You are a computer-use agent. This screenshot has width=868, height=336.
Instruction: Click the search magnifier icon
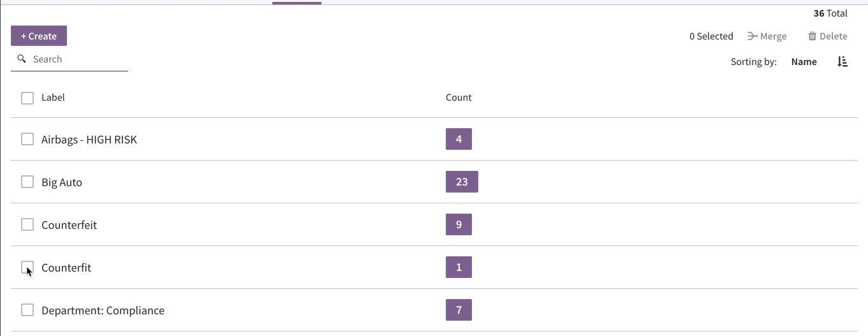tap(22, 59)
